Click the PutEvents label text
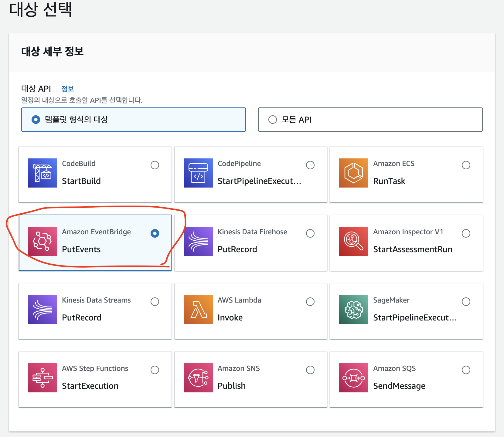 (81, 249)
